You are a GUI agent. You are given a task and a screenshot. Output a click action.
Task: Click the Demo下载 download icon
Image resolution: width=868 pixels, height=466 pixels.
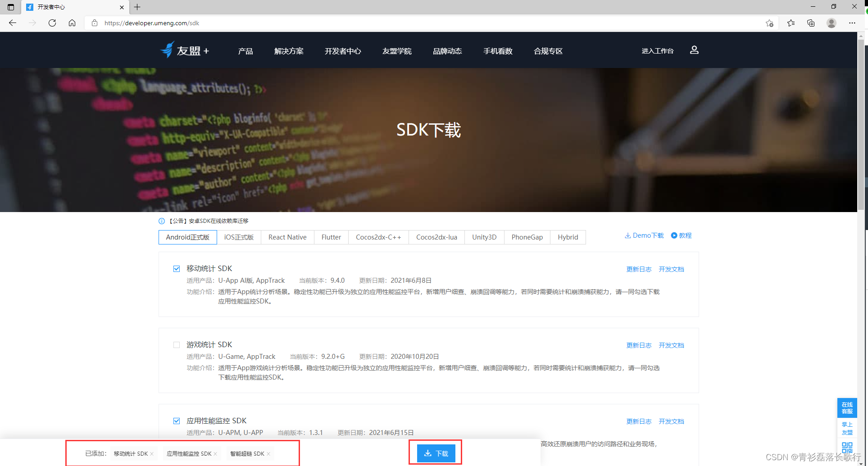(x=628, y=235)
